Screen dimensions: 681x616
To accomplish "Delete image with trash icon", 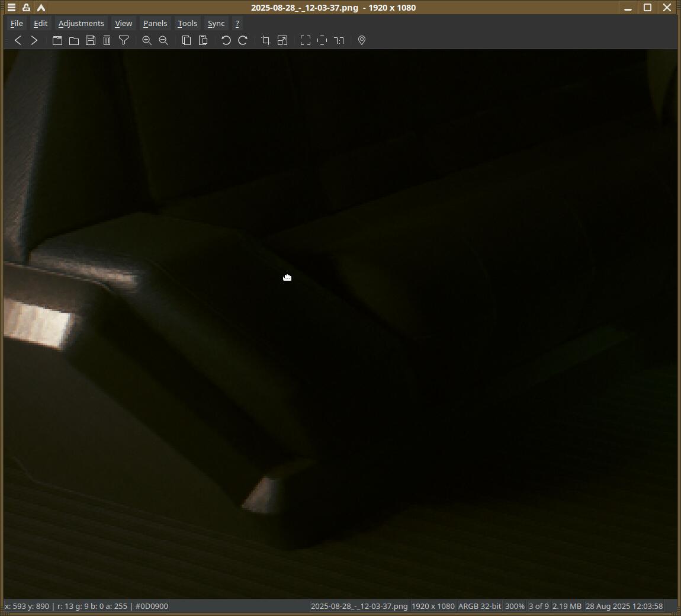I will (107, 40).
